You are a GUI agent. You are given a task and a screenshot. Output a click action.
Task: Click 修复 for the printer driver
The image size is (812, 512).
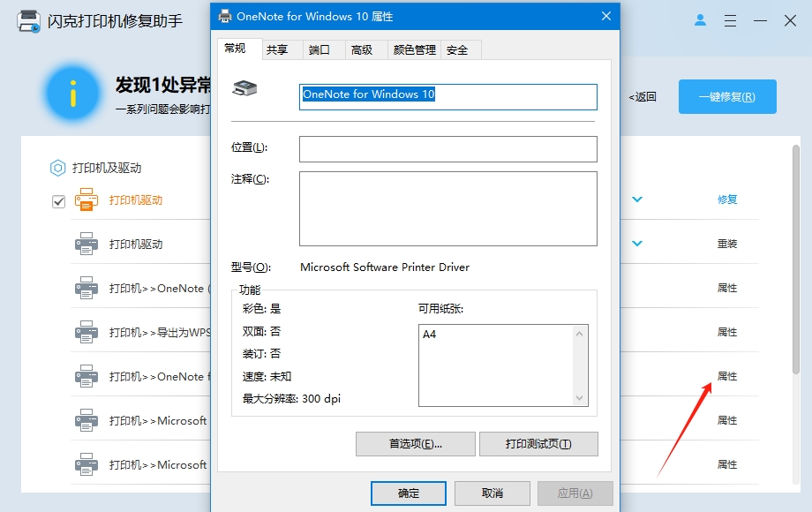pos(727,200)
